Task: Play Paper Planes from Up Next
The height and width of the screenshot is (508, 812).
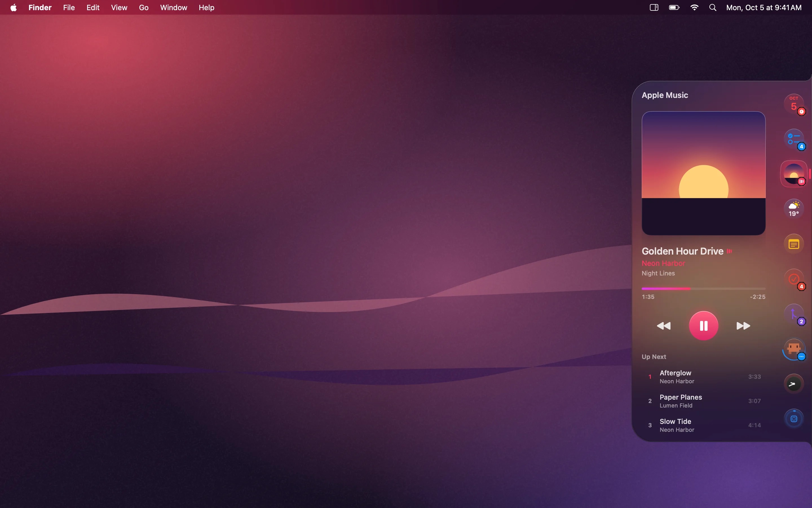Action: [704, 401]
